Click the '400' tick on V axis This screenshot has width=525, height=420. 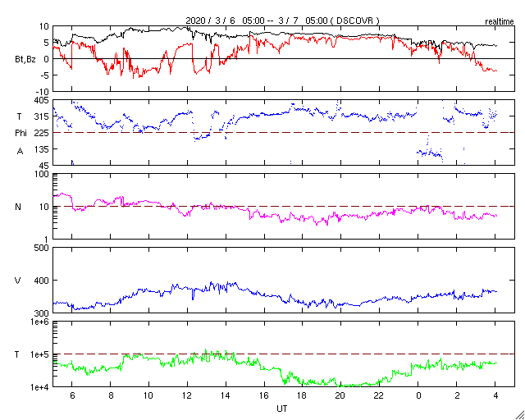(x=43, y=281)
